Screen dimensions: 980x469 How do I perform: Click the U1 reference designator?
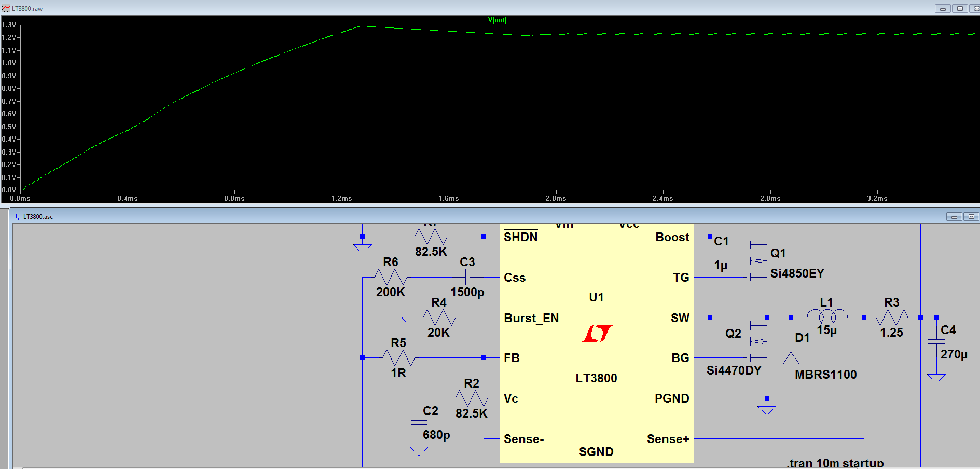[x=597, y=297]
